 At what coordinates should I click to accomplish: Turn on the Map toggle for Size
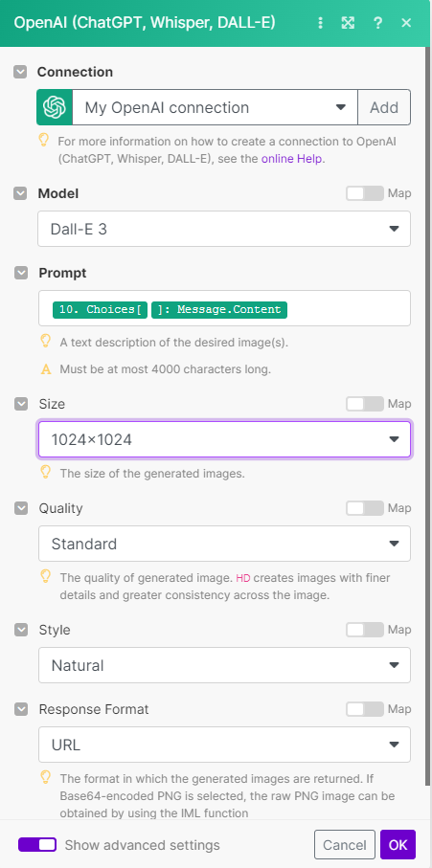(x=364, y=404)
